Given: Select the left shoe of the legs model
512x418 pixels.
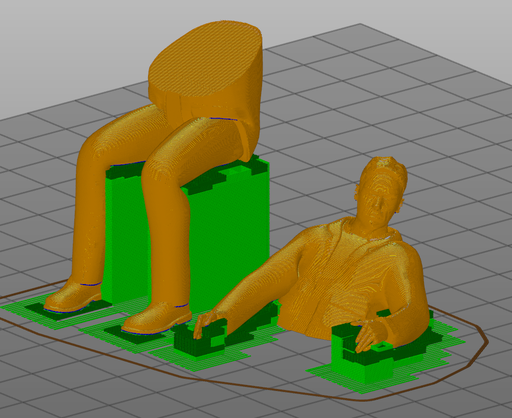Looking at the screenshot, I should (x=73, y=296).
